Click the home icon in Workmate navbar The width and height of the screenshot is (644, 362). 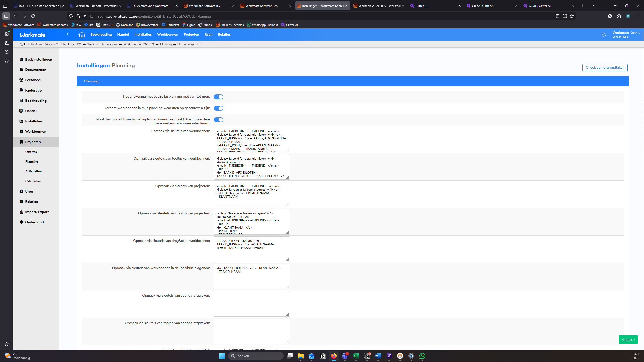click(82, 35)
